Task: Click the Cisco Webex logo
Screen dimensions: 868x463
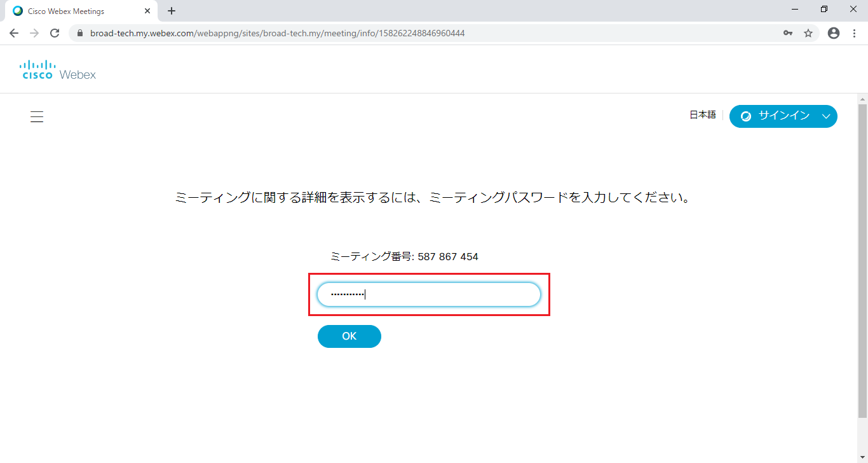Action: pyautogui.click(x=58, y=70)
